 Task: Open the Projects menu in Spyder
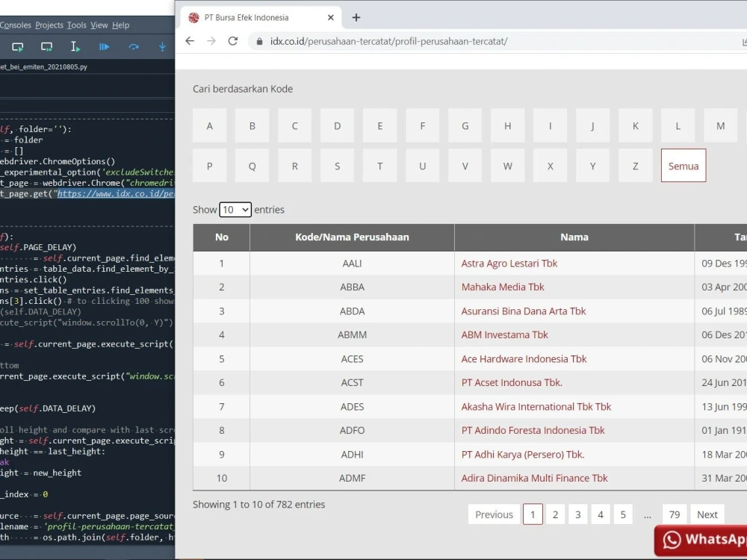49,25
